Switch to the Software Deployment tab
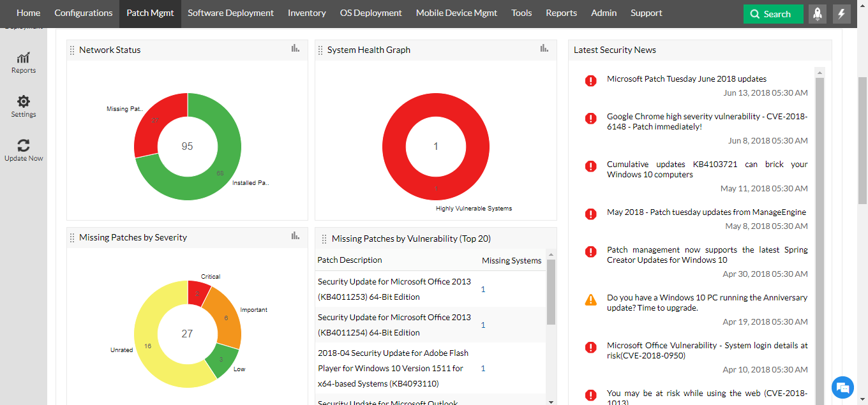The image size is (868, 405). 230,13
